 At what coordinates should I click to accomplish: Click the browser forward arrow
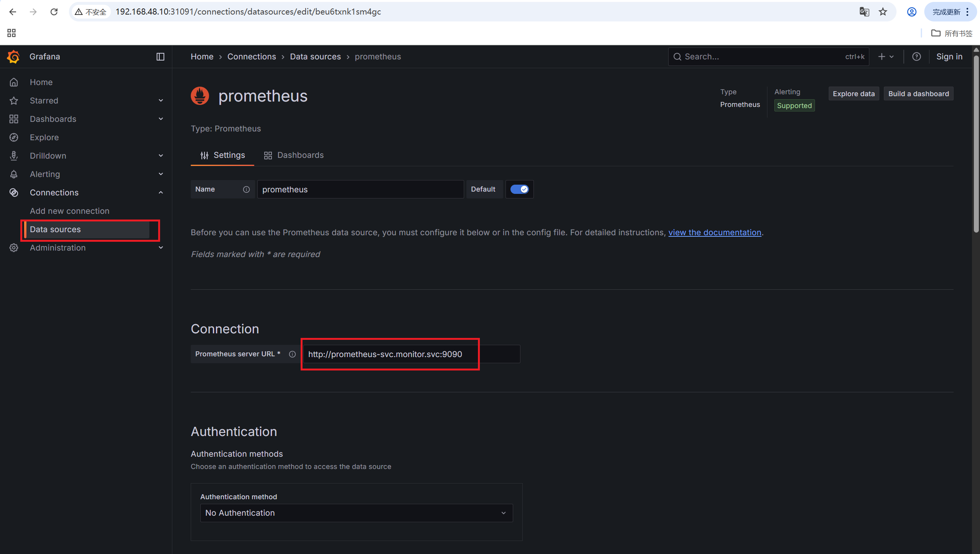pyautogui.click(x=33, y=12)
